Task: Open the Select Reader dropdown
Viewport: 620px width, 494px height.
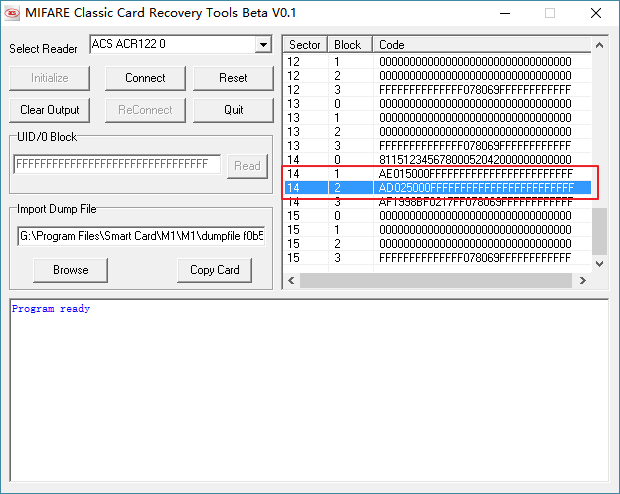Action: (x=263, y=45)
